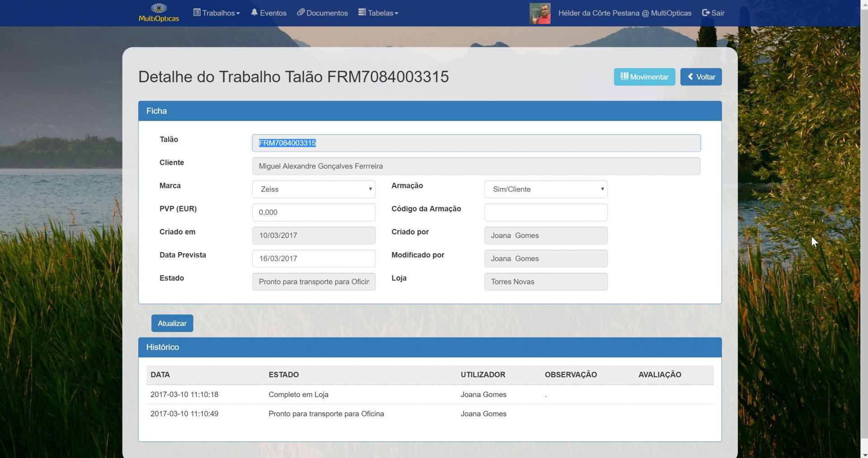Image resolution: width=868 pixels, height=458 pixels.
Task: Expand the Tabelas menu
Action: click(378, 13)
